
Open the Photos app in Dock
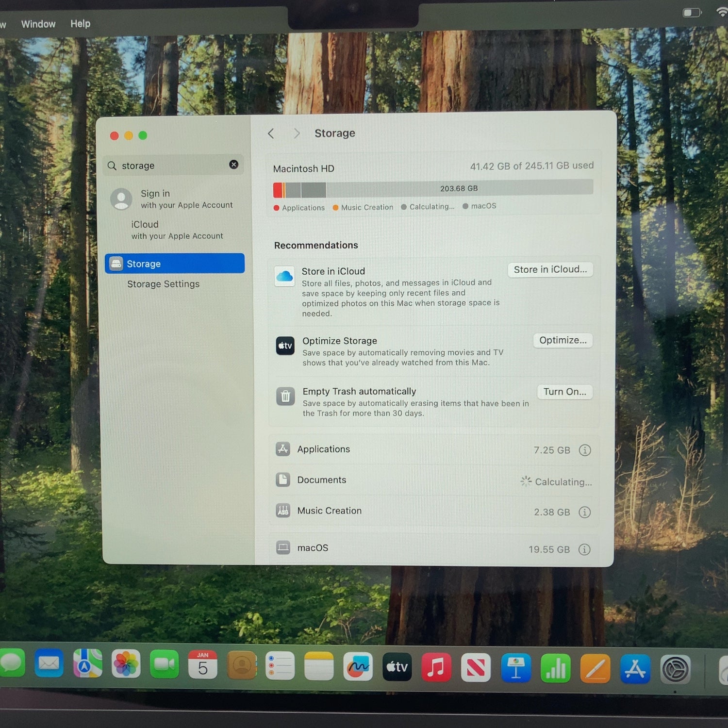coord(126,663)
